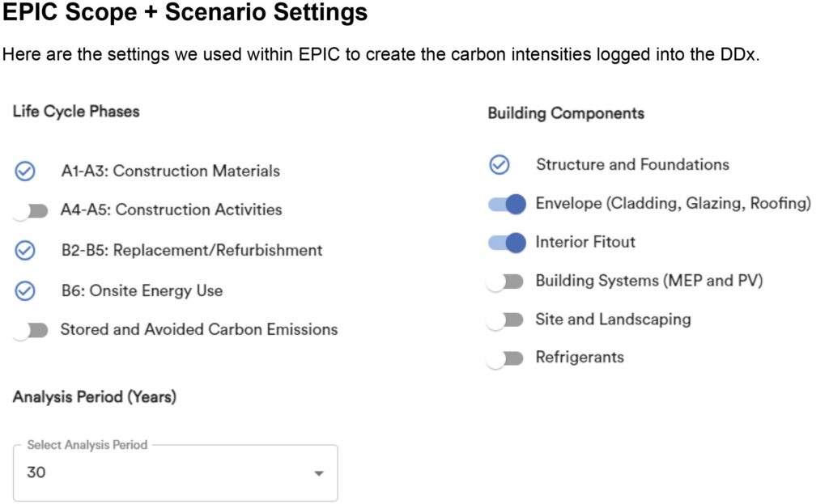Click the Refrigerants label text

pyautogui.click(x=580, y=358)
